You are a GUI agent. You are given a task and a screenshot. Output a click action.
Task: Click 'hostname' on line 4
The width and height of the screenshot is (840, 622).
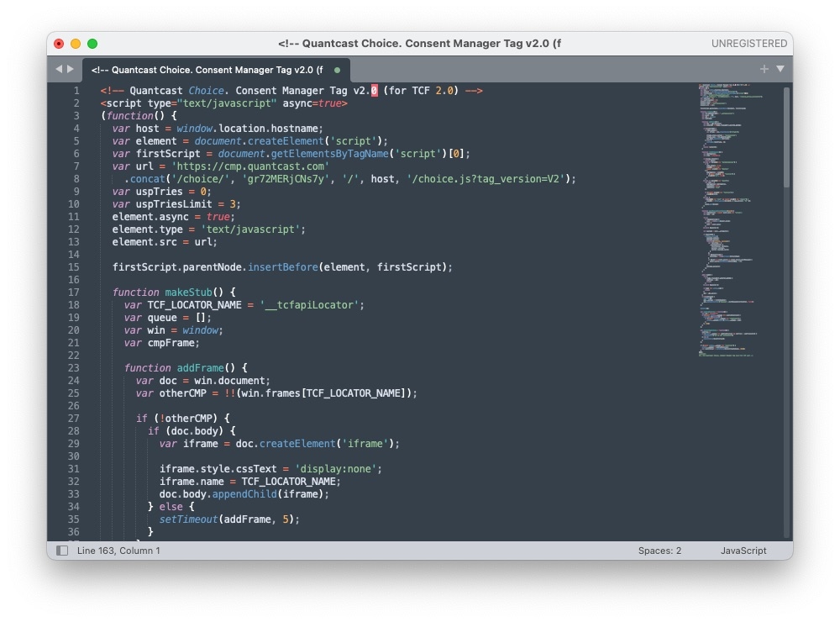pos(295,129)
